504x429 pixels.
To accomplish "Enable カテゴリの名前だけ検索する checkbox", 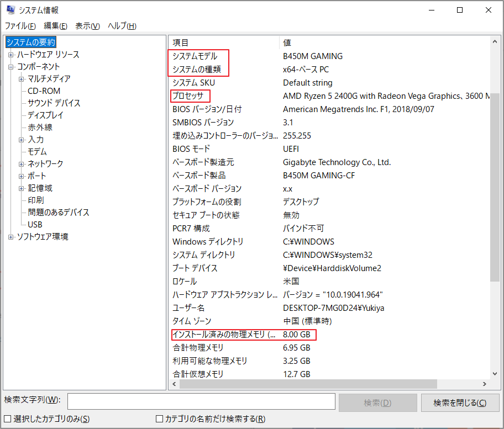I will click(159, 419).
